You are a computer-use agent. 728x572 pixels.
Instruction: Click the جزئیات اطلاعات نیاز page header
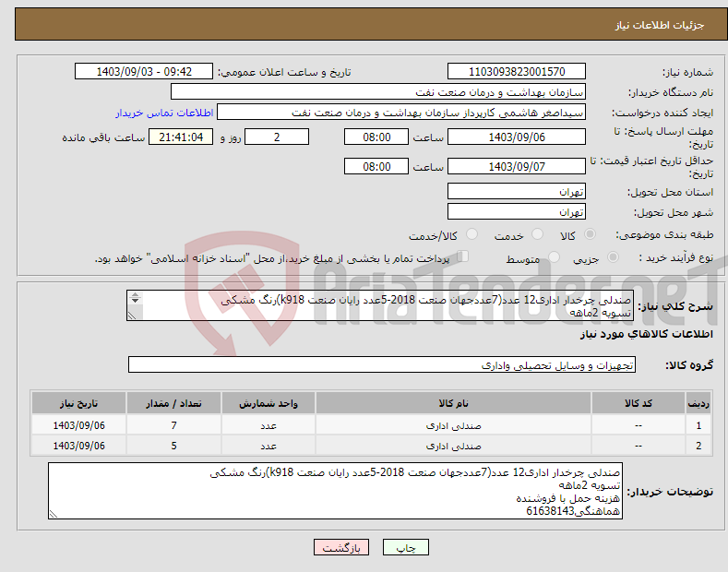click(x=660, y=25)
